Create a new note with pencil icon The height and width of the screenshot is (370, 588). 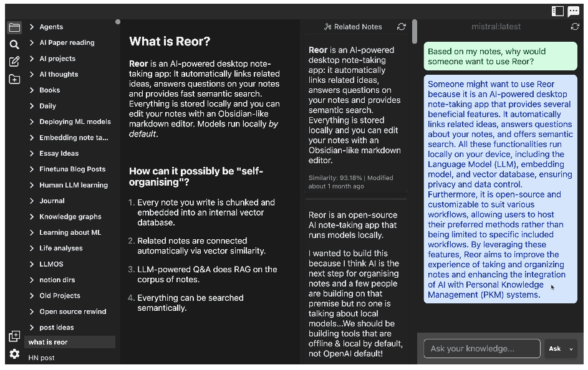click(x=14, y=62)
